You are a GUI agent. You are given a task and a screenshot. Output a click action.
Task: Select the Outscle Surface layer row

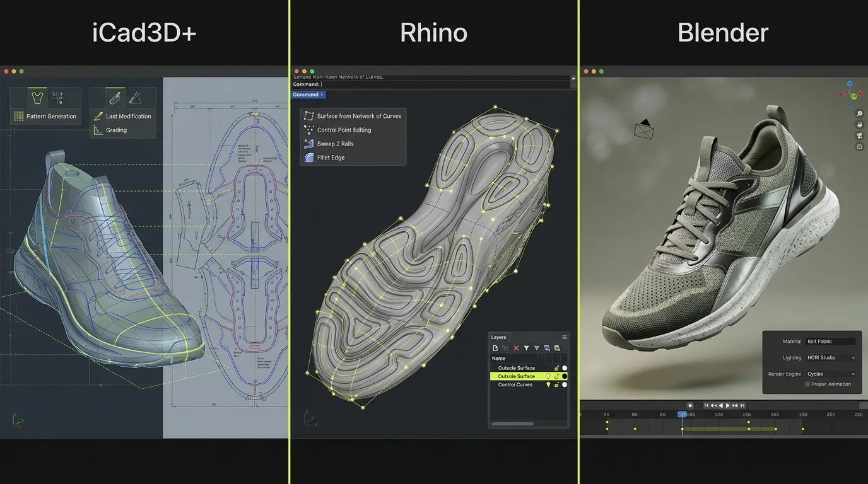point(529,368)
